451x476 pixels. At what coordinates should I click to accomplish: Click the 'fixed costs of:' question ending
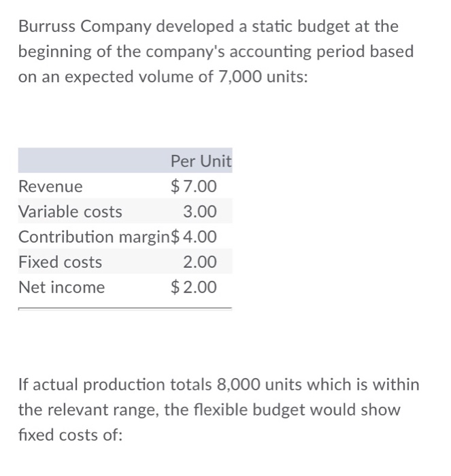pyautogui.click(x=71, y=435)
